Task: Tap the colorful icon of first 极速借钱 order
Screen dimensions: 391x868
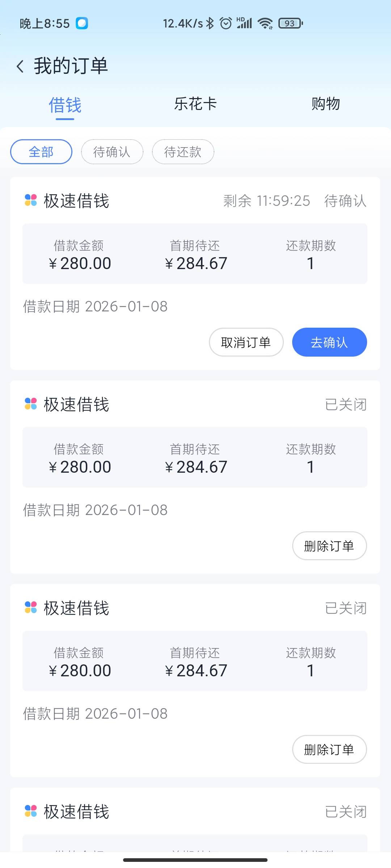Action: pyautogui.click(x=31, y=200)
